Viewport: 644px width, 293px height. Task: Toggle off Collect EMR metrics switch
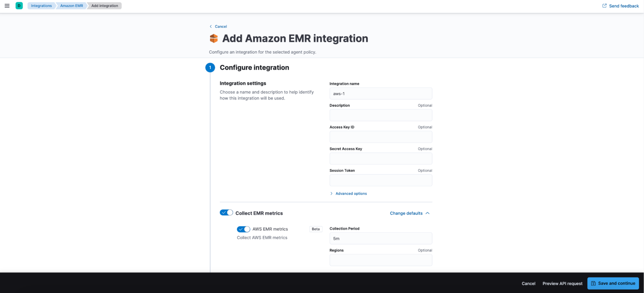(226, 213)
